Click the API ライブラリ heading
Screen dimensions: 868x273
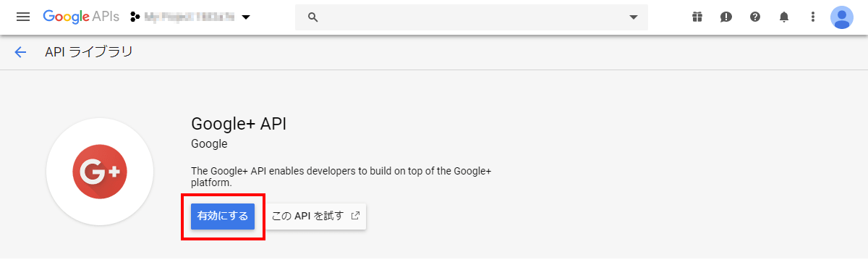89,52
